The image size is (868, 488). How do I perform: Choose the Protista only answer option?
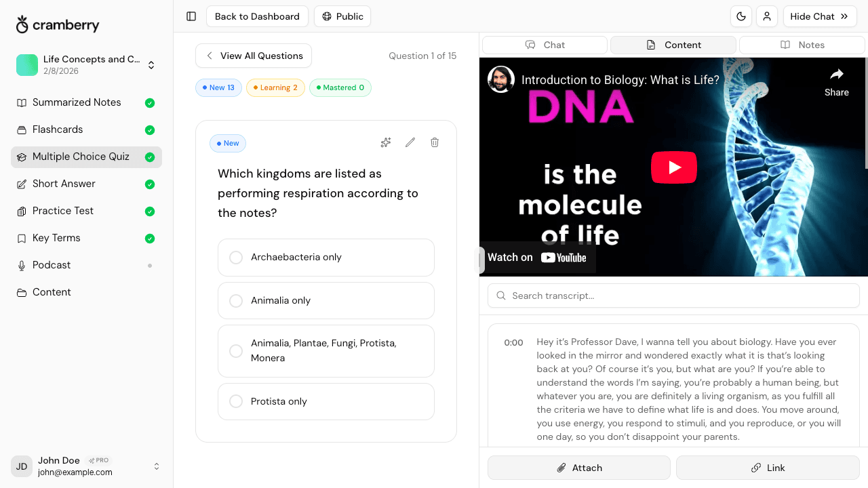pyautogui.click(x=325, y=401)
